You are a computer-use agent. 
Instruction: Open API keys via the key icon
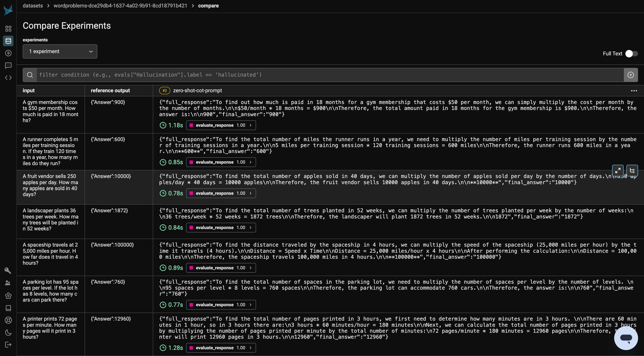coord(8,270)
